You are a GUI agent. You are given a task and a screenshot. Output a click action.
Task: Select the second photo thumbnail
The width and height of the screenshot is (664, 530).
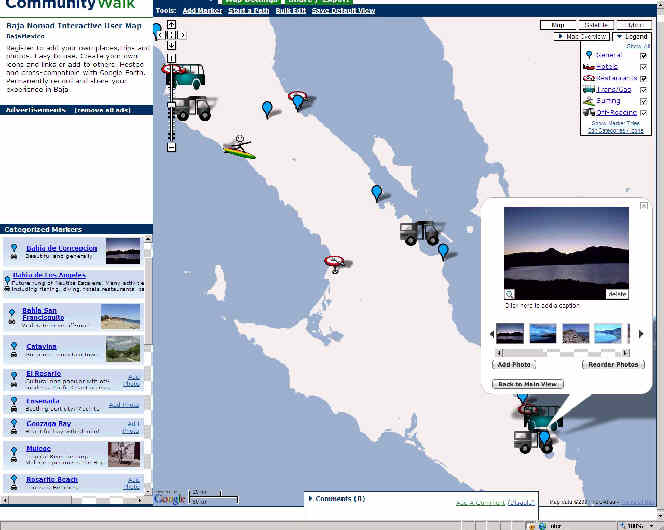point(542,334)
